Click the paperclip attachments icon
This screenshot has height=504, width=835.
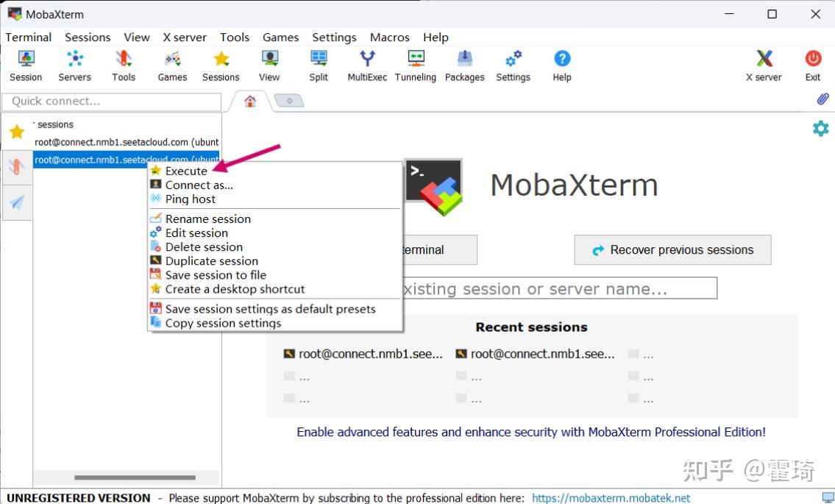coord(822,99)
